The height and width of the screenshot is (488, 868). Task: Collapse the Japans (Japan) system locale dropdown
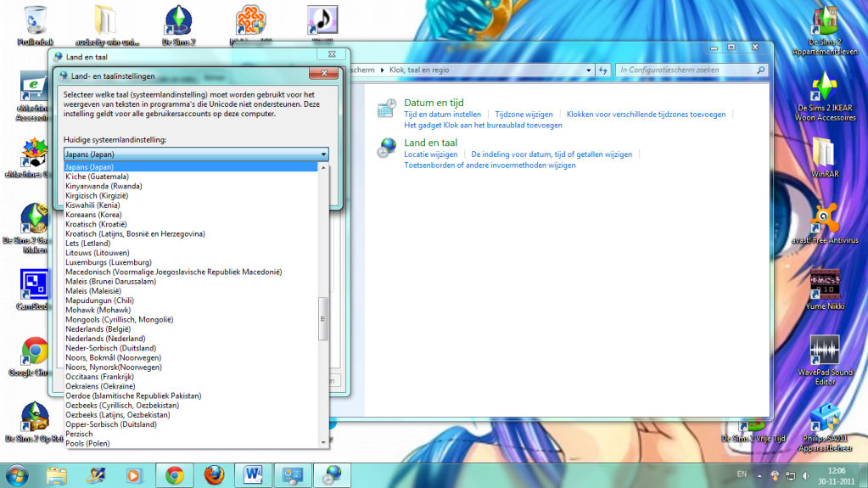click(323, 154)
